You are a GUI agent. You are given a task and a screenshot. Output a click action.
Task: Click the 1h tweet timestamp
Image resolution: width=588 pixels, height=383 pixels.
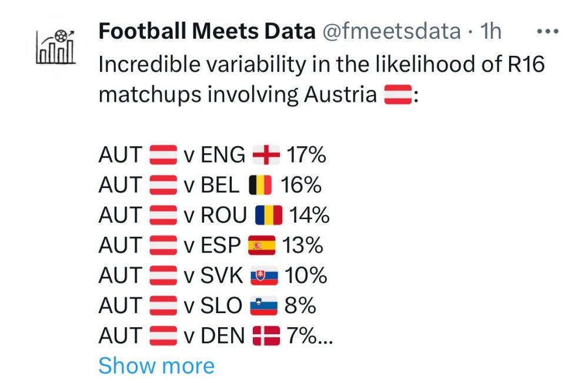pyautogui.click(x=492, y=32)
